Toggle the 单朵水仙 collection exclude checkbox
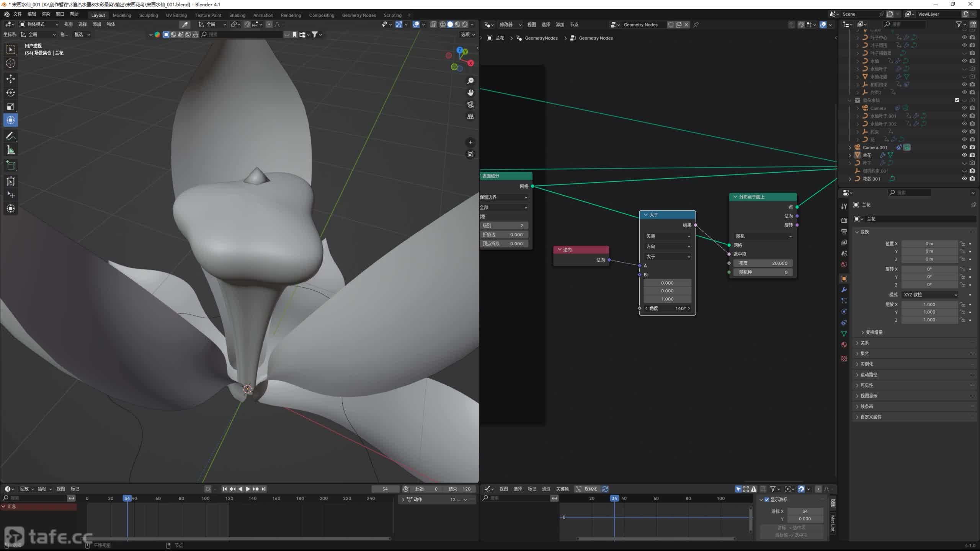The height and width of the screenshot is (551, 980). (x=957, y=100)
